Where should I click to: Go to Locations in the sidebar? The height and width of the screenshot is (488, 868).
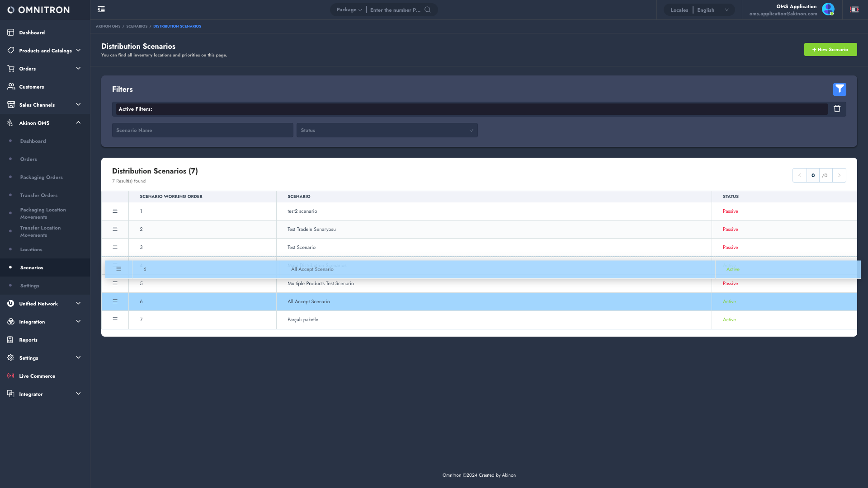pos(31,249)
